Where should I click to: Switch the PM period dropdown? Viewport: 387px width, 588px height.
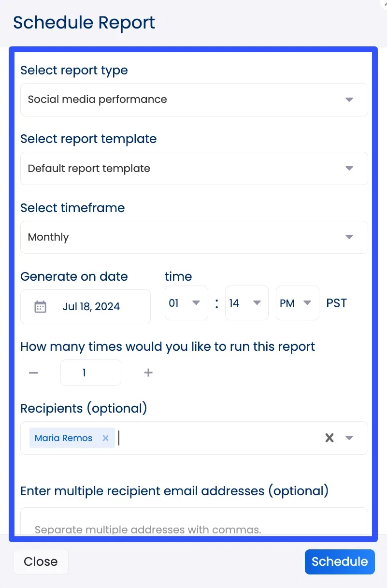[x=297, y=303]
